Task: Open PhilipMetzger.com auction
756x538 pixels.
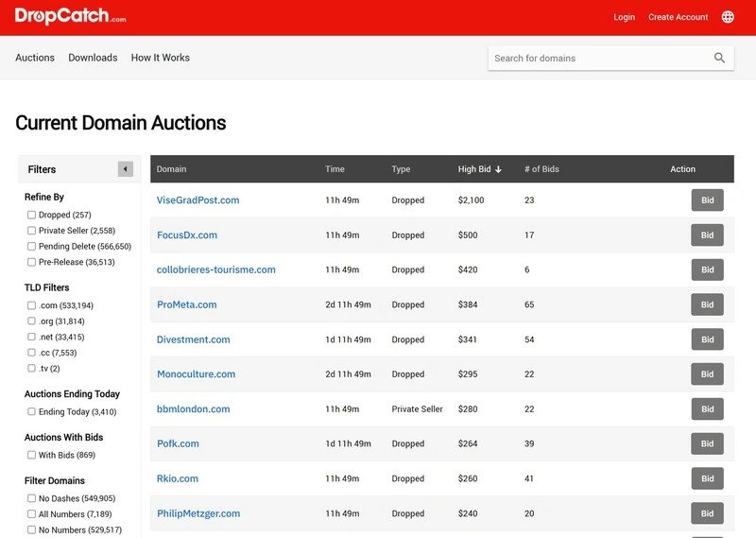Action: 198,513
